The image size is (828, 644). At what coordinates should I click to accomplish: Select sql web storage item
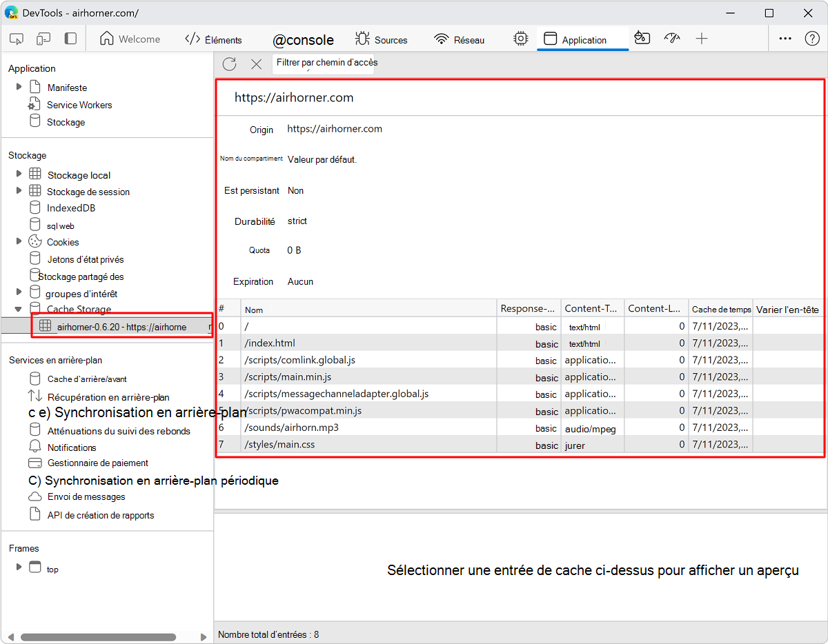pos(60,225)
